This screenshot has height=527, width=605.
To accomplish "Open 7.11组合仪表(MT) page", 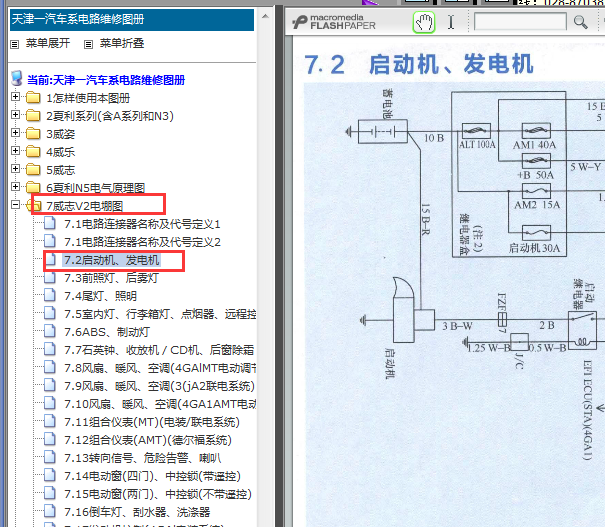I will click(152, 422).
